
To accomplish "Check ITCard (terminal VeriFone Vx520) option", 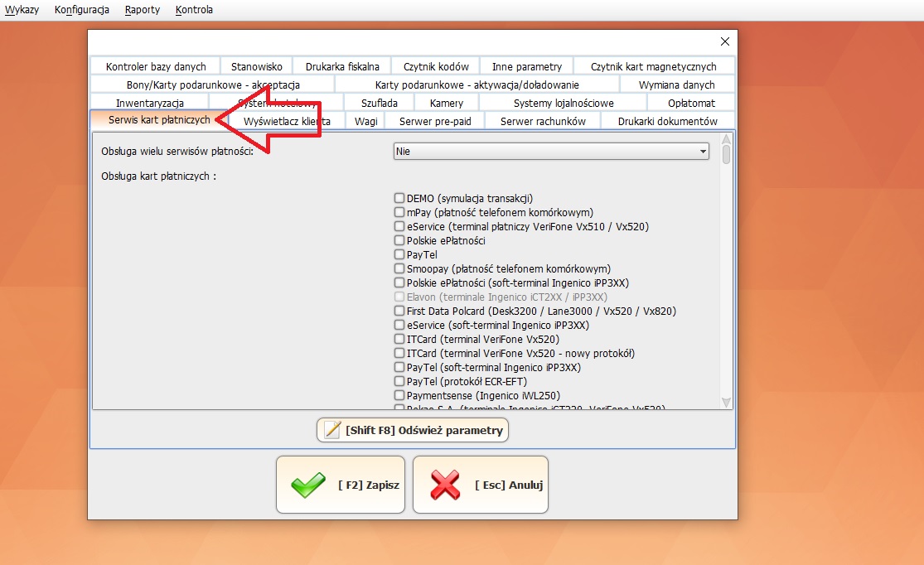I will click(x=399, y=340).
